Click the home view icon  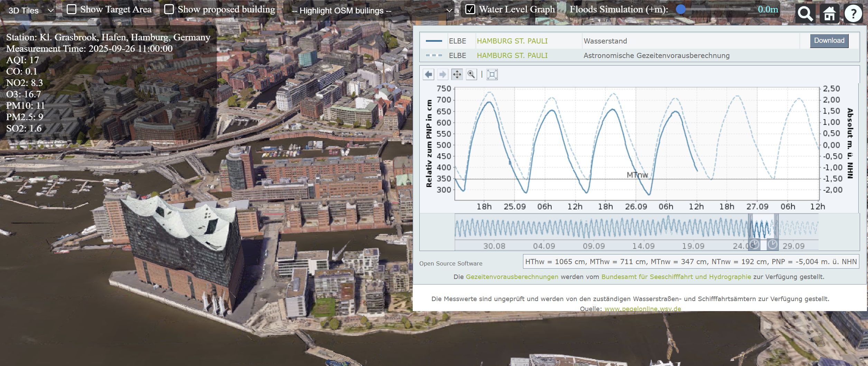(829, 14)
